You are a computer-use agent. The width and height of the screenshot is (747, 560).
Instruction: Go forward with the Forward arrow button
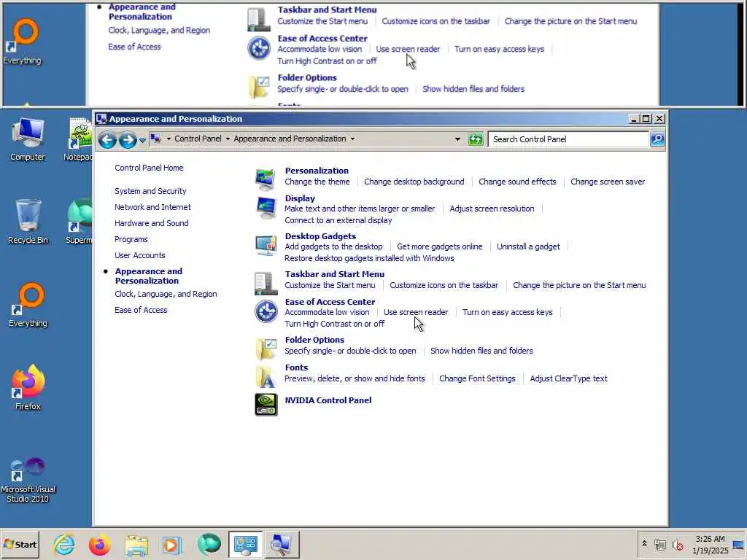127,139
